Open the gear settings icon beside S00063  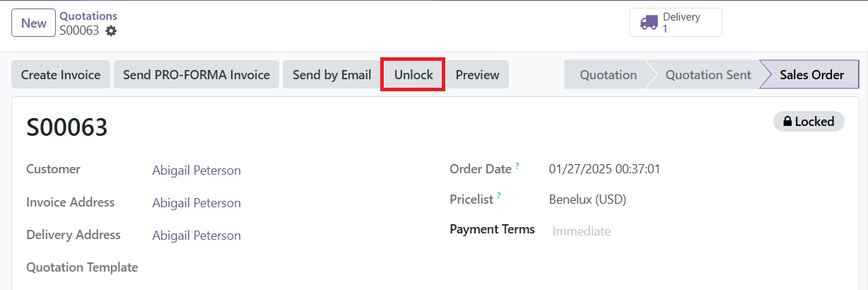[111, 30]
